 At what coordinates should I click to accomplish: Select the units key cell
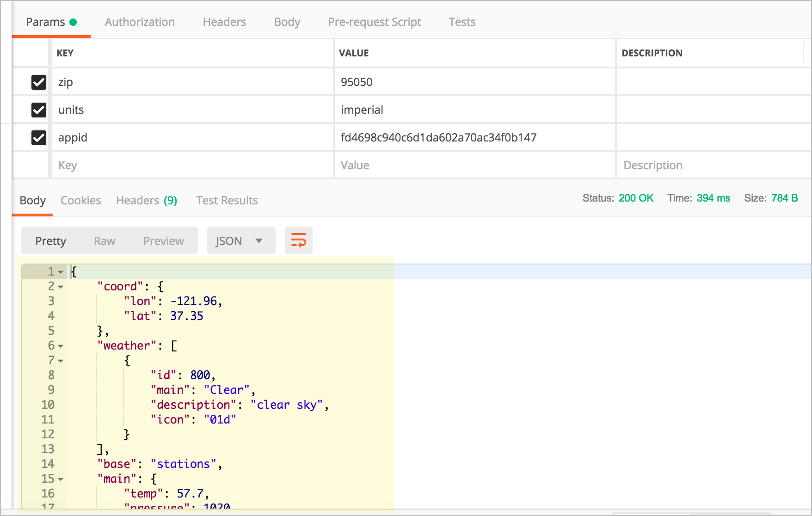pos(192,110)
